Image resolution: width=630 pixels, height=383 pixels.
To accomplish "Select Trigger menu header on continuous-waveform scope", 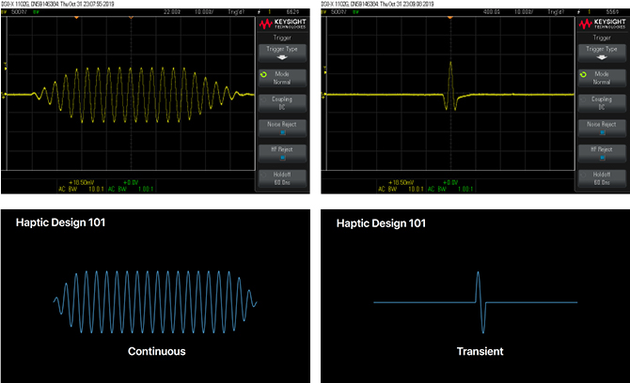I will point(282,37).
